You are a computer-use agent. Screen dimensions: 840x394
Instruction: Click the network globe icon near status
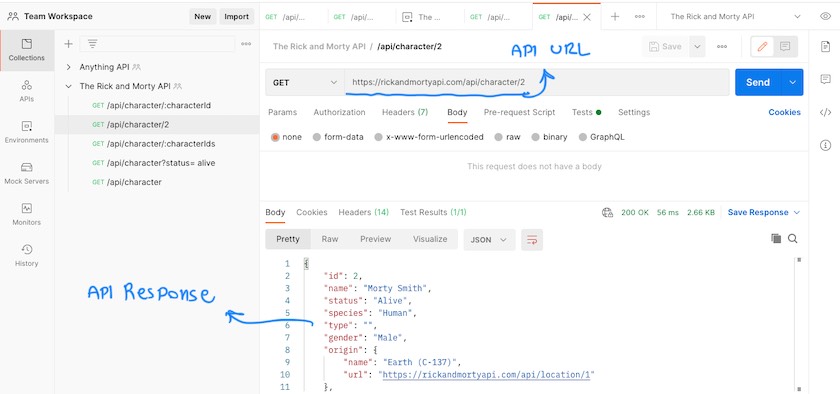607,212
